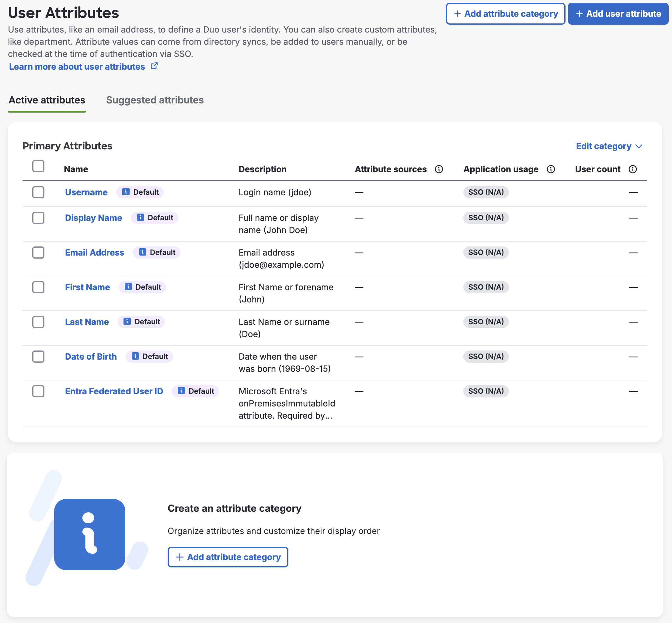
Task: Check the Email Address row checkbox
Action: (x=38, y=252)
